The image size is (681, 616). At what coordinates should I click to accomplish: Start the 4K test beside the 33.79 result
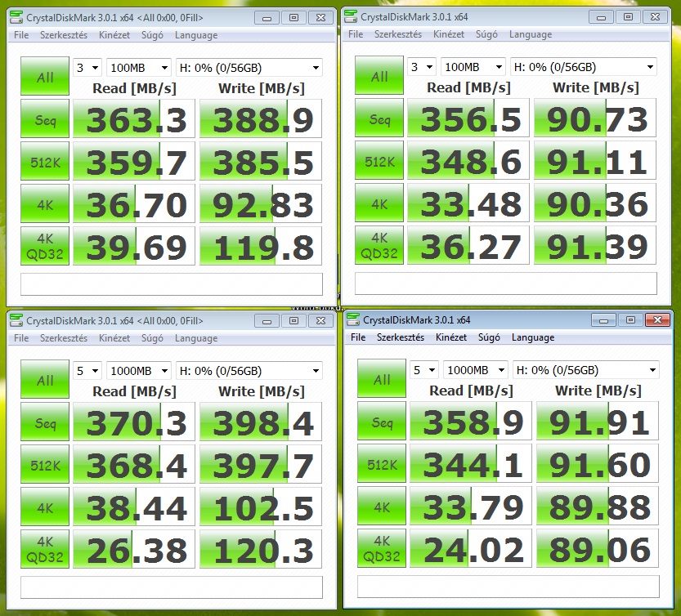[x=382, y=506]
